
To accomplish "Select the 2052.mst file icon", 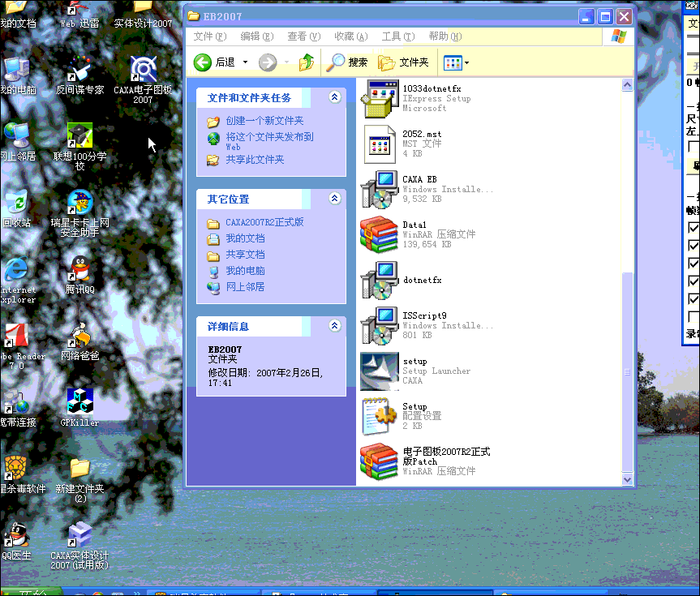I will [x=380, y=144].
